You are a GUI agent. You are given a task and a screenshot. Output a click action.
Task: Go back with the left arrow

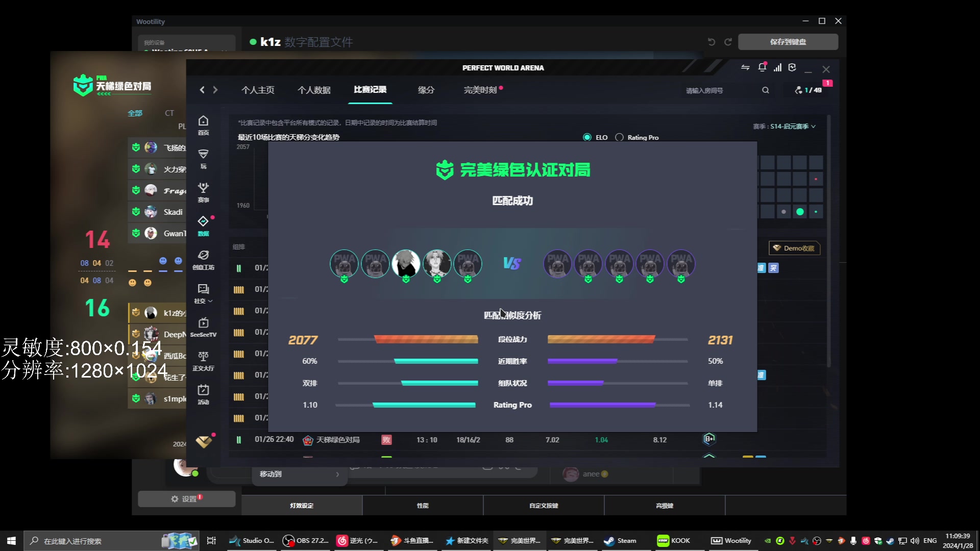coord(202,90)
